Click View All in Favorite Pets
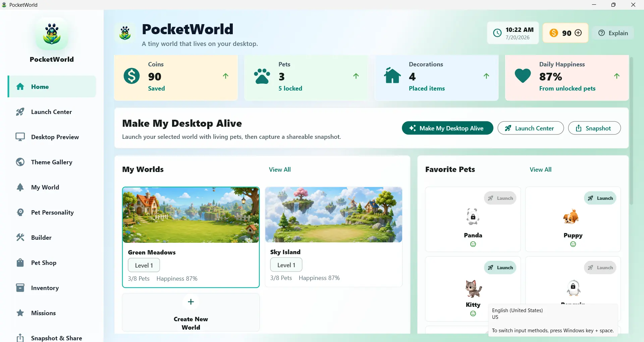 (x=541, y=170)
